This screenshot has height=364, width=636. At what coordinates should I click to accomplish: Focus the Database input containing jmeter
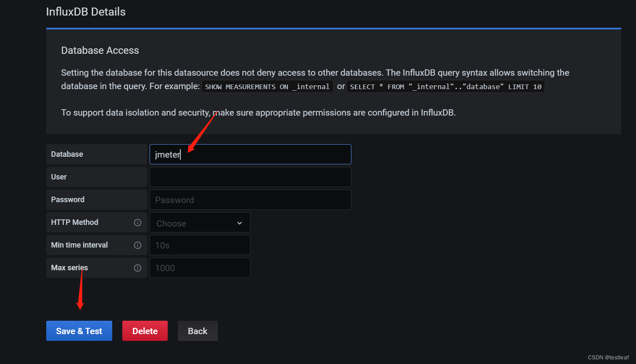tap(251, 154)
